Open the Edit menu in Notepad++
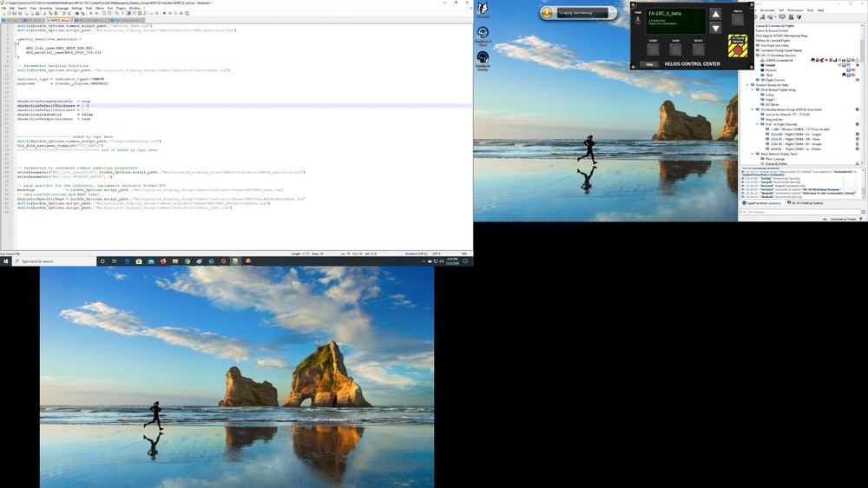 click(11, 9)
